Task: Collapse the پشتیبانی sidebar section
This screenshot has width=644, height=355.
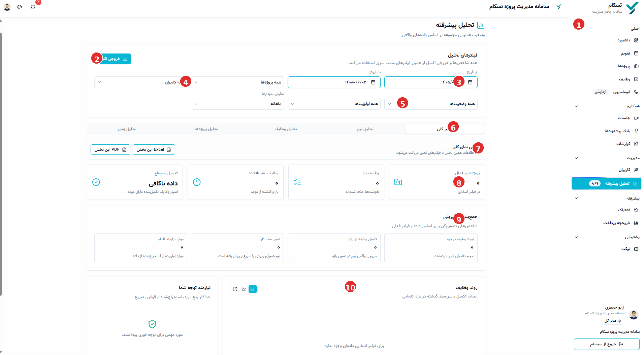Action: pos(576,237)
